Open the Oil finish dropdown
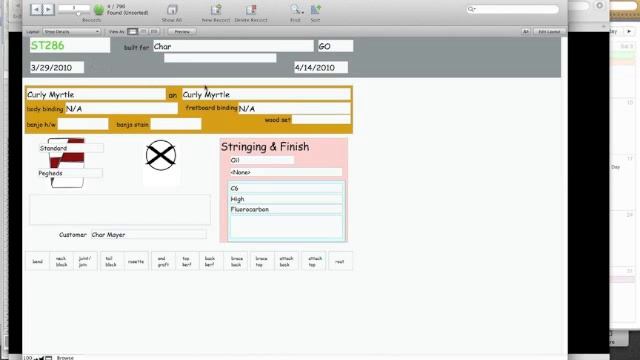 pyautogui.click(x=262, y=160)
